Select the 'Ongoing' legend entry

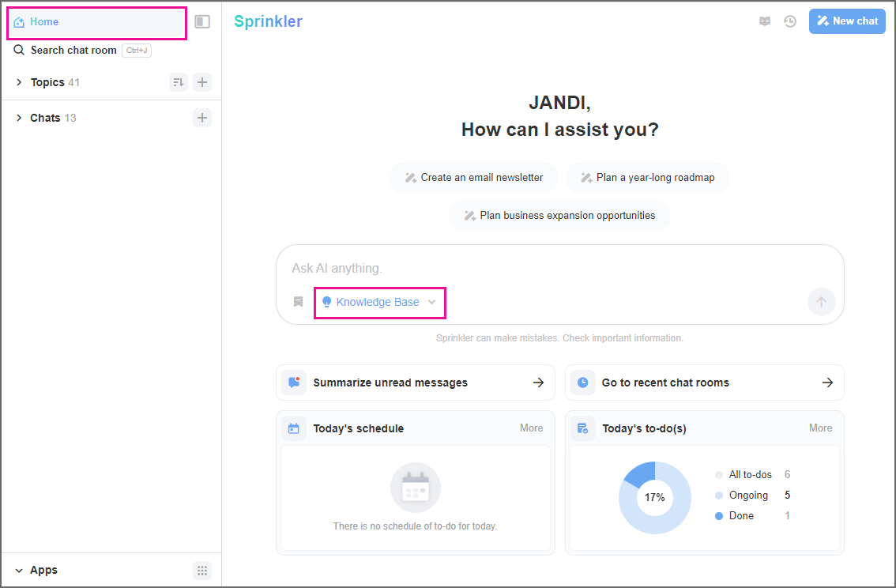[x=752, y=496]
